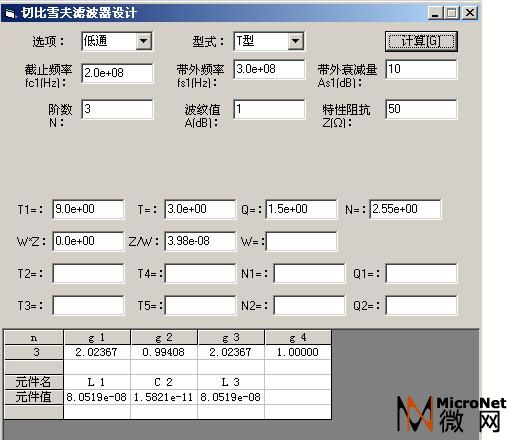Minimize the 切比雪夫滤波器设计 window

coord(435,13)
